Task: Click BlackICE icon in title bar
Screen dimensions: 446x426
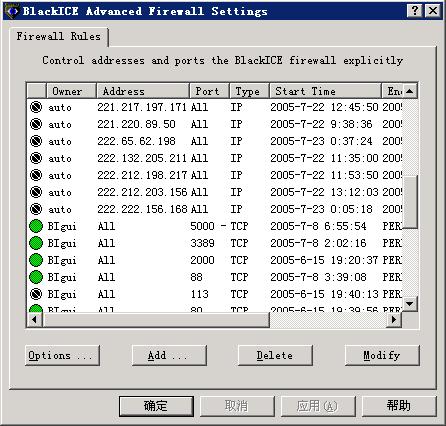Action: [12, 11]
